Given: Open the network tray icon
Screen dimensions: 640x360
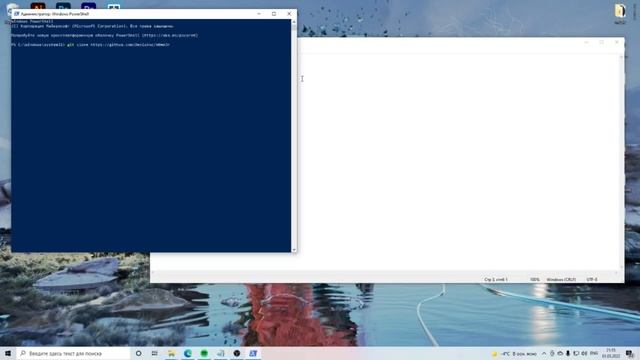Looking at the screenshot, I should (x=576, y=353).
